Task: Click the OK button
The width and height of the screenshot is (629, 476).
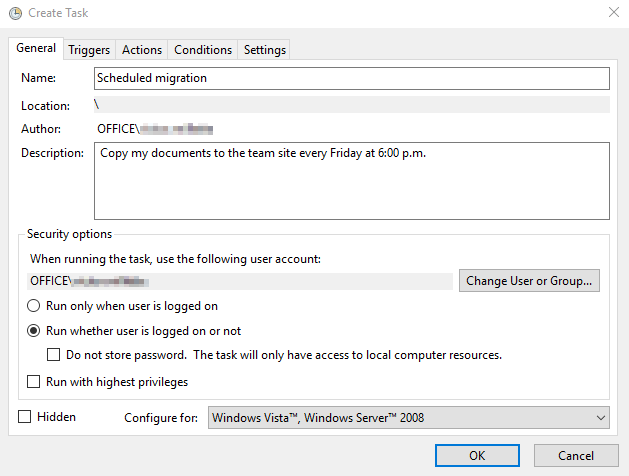Action: point(477,456)
